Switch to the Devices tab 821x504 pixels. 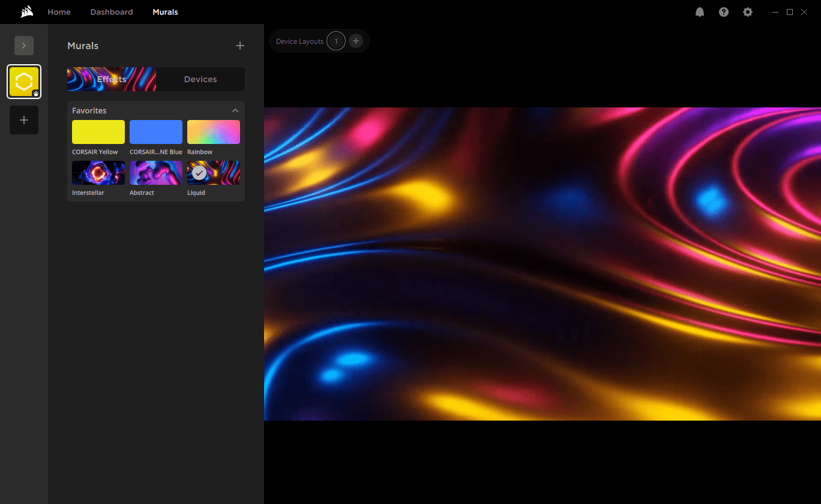[200, 79]
